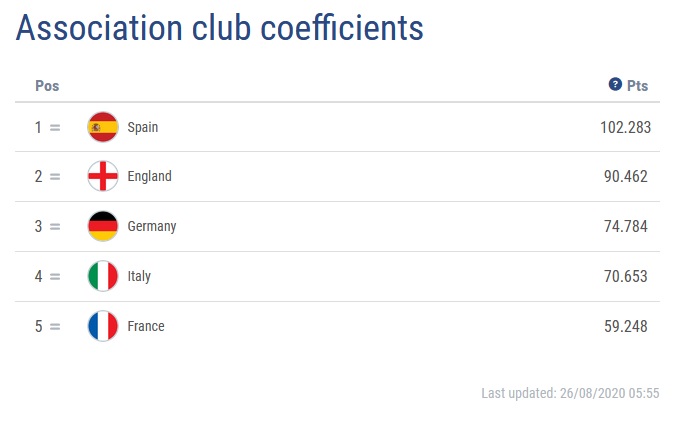Open the Italy association link
Screen dimensions: 677x424
(x=139, y=276)
